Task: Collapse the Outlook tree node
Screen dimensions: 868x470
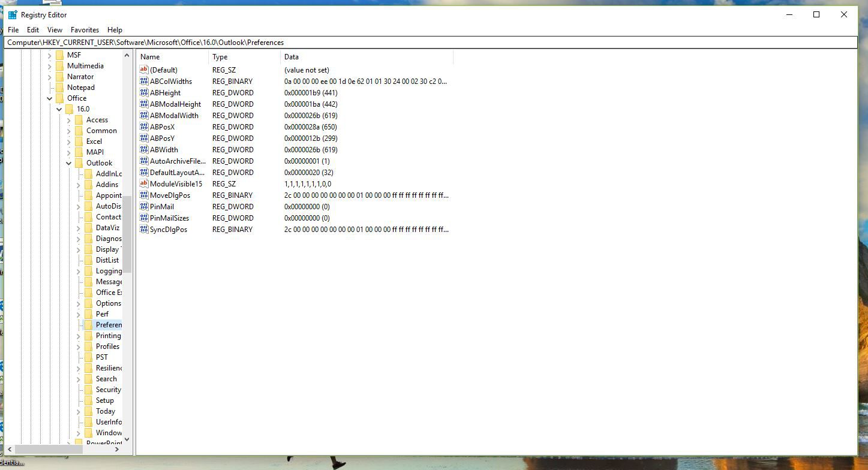Action: click(x=69, y=163)
